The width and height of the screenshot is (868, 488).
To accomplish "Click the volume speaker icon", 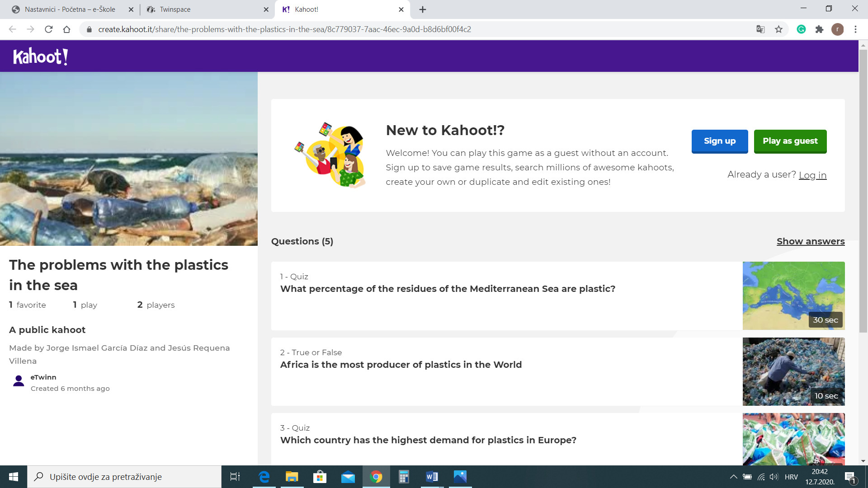I will pos(774,477).
